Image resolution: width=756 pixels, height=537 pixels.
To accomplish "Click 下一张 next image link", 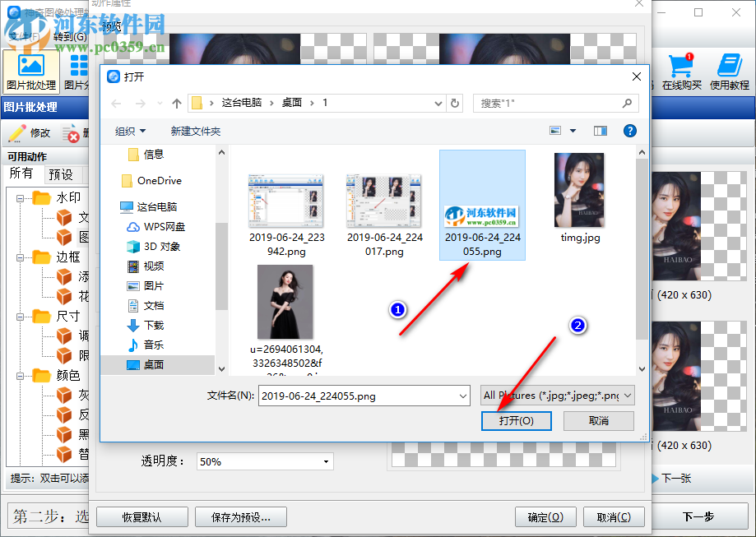I will 676,478.
